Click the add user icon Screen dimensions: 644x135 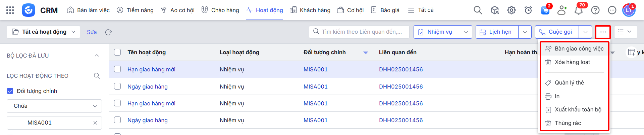coord(562,10)
